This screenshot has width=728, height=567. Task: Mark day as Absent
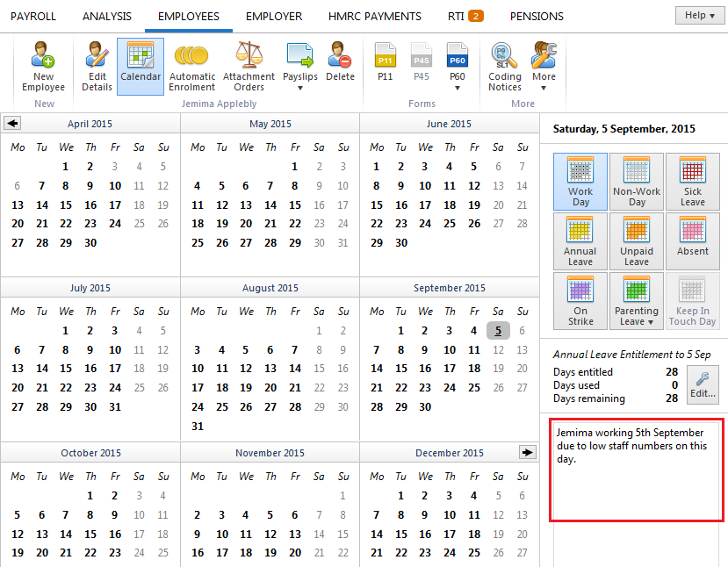tap(693, 241)
